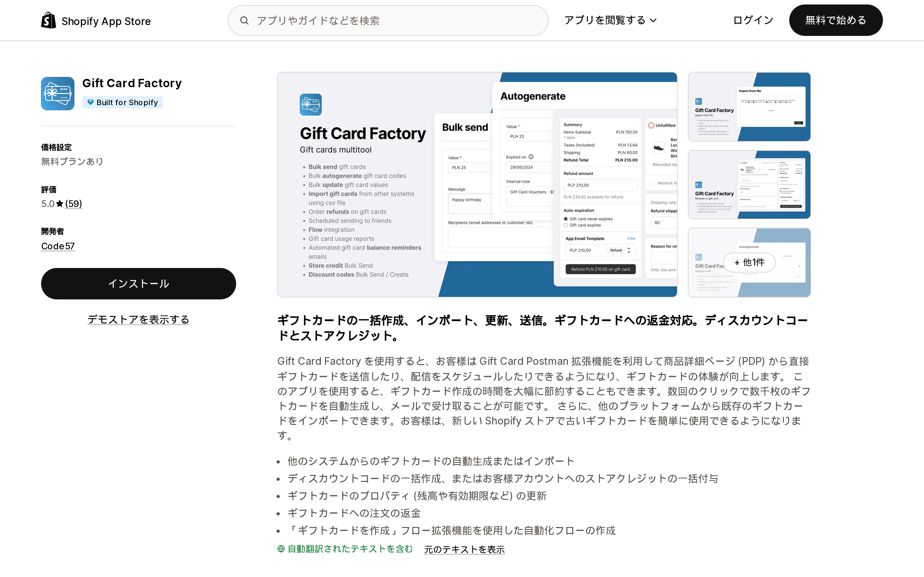
Task: Click the インストール button
Action: coord(138,284)
